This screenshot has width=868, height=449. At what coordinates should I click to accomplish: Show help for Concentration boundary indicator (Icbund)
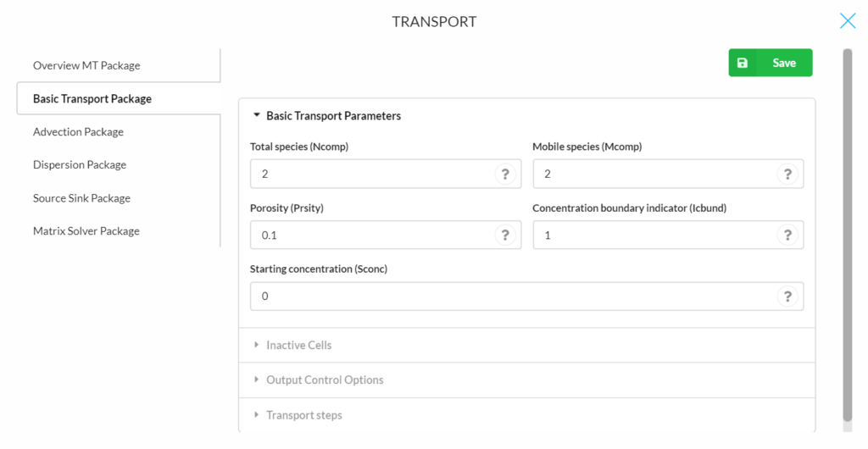tap(787, 235)
